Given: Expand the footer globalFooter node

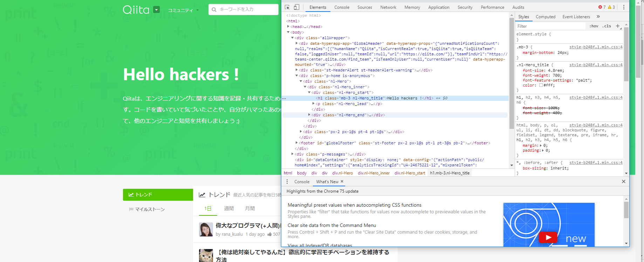Looking at the screenshot, I should pyautogui.click(x=297, y=143).
